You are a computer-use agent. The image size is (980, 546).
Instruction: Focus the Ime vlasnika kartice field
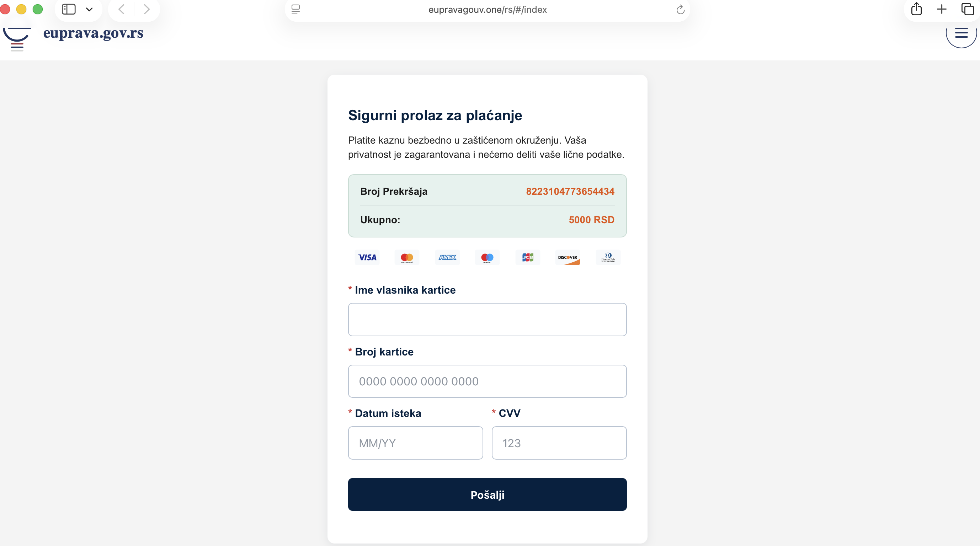[487, 319]
